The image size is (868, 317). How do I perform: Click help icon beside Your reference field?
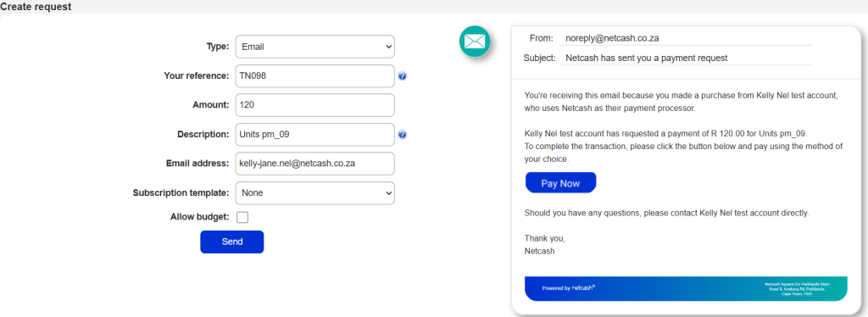pyautogui.click(x=403, y=76)
